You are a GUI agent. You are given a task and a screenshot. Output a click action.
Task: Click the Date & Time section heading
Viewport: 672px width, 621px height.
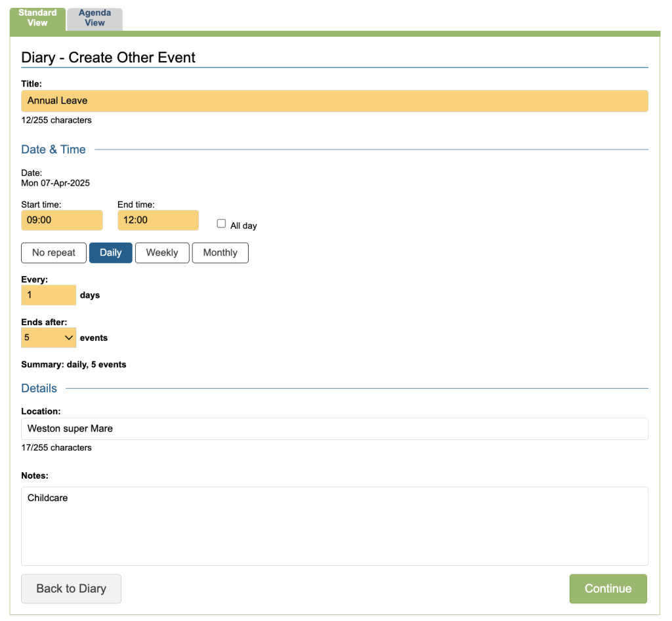(x=53, y=150)
